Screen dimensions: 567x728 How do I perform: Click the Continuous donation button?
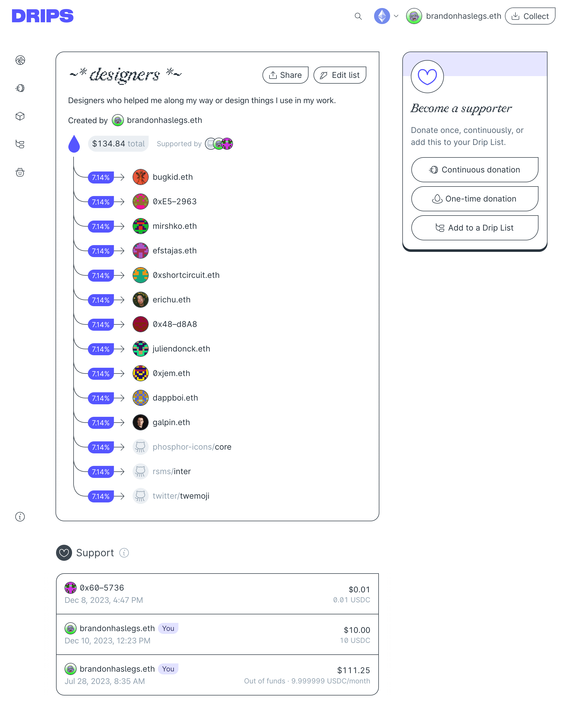coord(474,170)
